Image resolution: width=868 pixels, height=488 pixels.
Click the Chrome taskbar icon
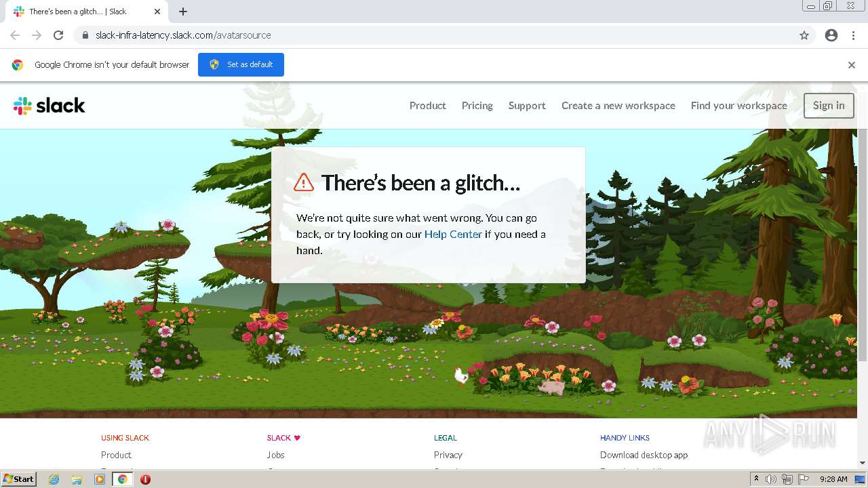(122, 479)
